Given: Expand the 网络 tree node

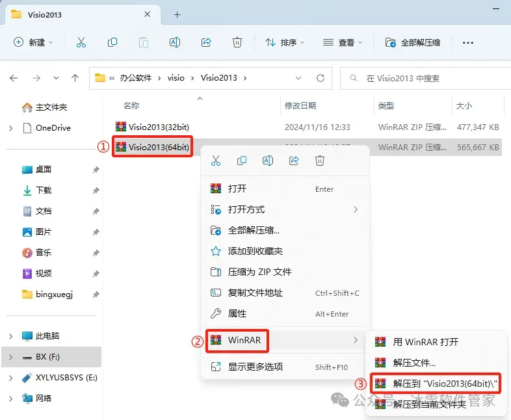Looking at the screenshot, I should (x=11, y=399).
